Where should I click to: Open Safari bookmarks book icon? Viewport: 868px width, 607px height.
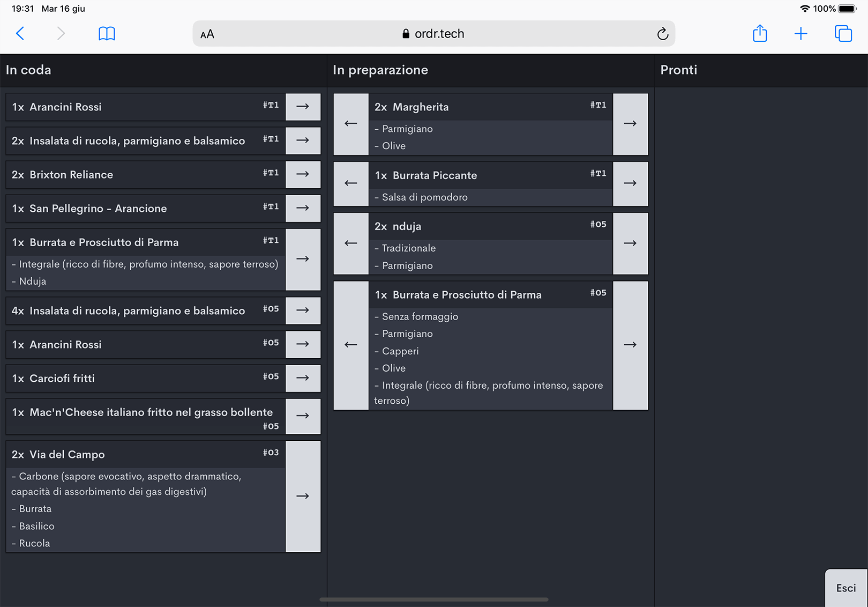coord(107,34)
